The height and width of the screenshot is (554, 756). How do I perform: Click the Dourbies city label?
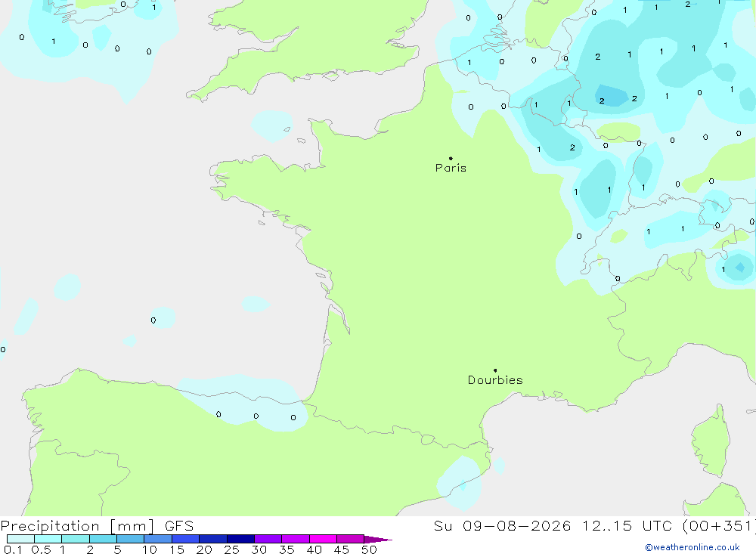(x=495, y=380)
